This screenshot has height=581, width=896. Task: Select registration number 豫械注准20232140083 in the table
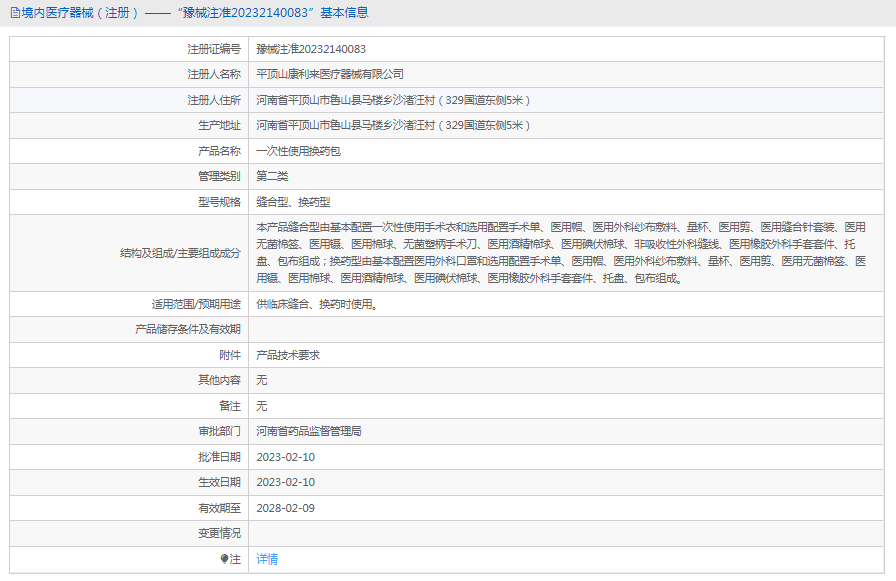click(311, 49)
